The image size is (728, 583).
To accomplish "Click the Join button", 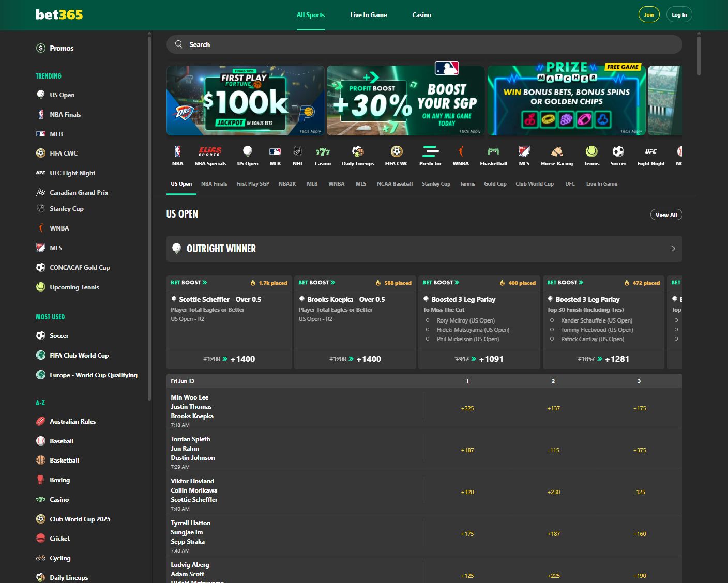I will tap(649, 14).
